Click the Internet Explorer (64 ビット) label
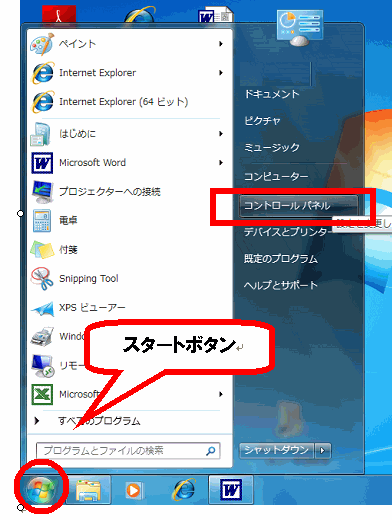Viewport: 392px width, 520px height. [x=124, y=102]
